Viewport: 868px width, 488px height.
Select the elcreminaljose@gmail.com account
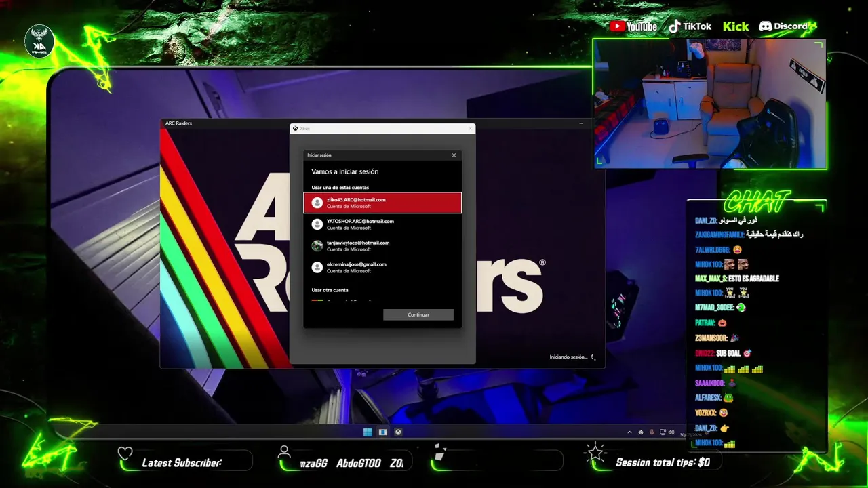tap(382, 267)
